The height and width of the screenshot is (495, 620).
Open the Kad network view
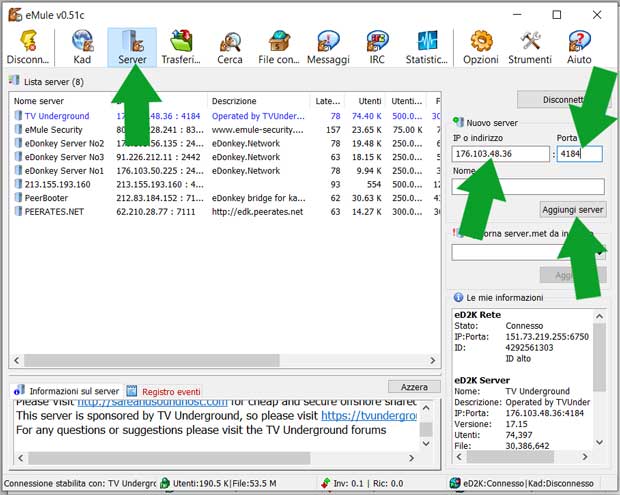point(82,47)
